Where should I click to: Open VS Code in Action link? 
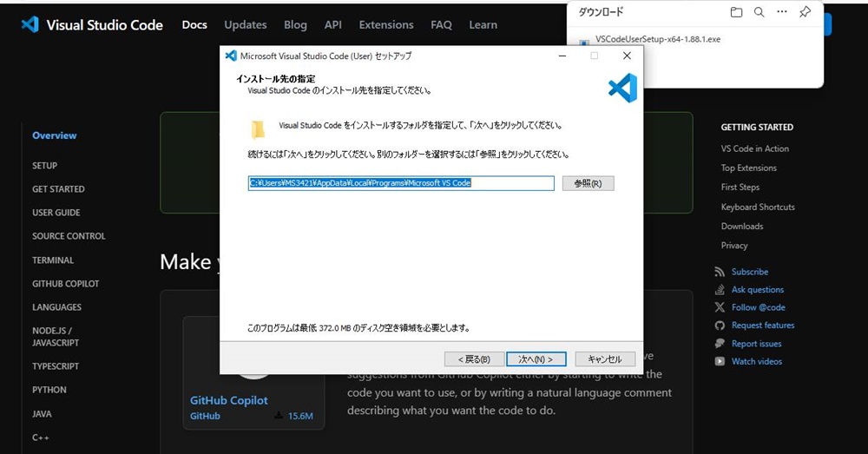(754, 148)
